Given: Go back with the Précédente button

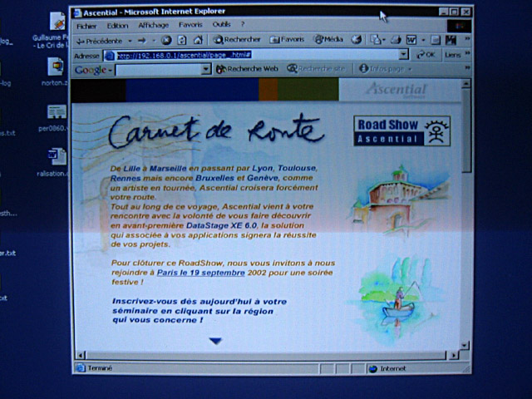Looking at the screenshot, I should point(99,41).
